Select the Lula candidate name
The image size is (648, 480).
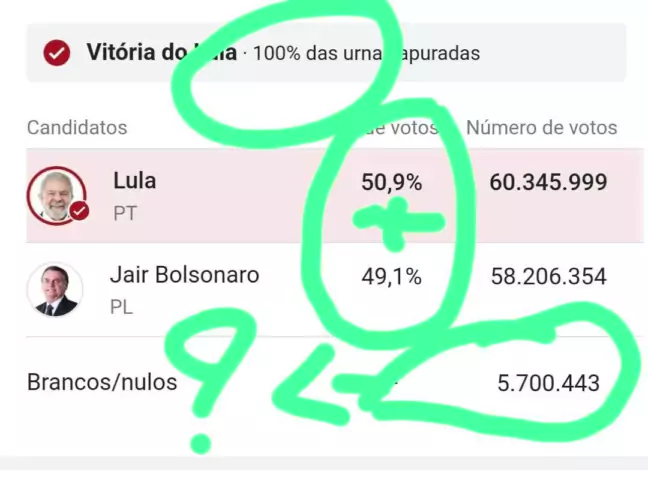[134, 181]
